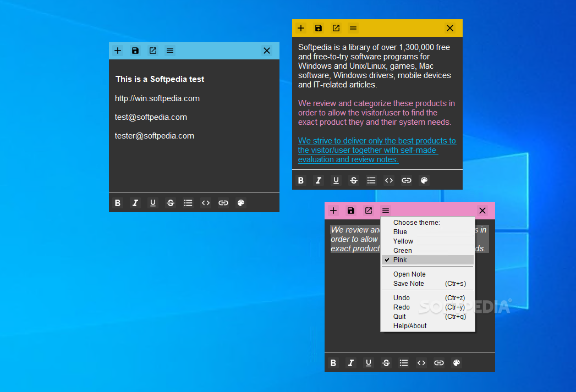576x392 pixels.
Task: Select Save Note in the menu
Action: pyautogui.click(x=427, y=284)
